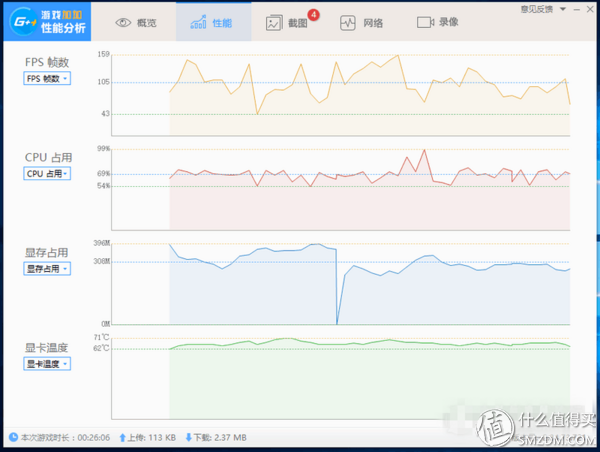
Task: Open the 截图 screenshots tab
Action: coord(287,23)
